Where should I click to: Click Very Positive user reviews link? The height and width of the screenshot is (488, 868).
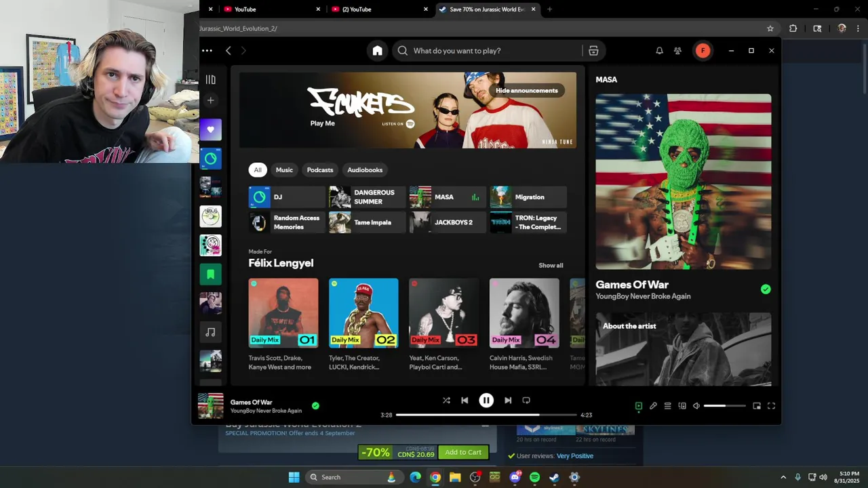pos(575,456)
